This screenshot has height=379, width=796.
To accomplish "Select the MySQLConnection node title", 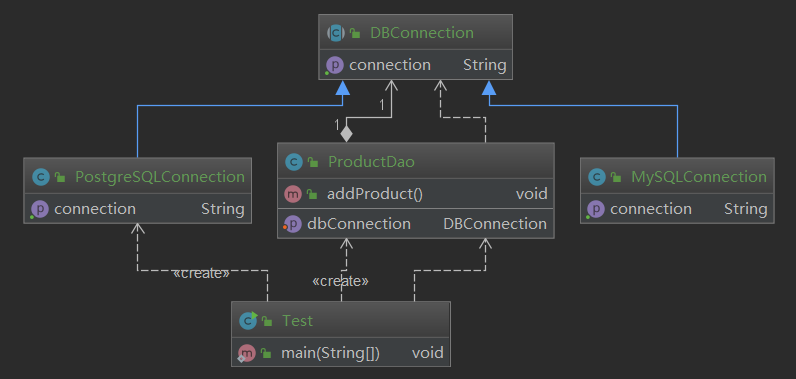I will [699, 177].
